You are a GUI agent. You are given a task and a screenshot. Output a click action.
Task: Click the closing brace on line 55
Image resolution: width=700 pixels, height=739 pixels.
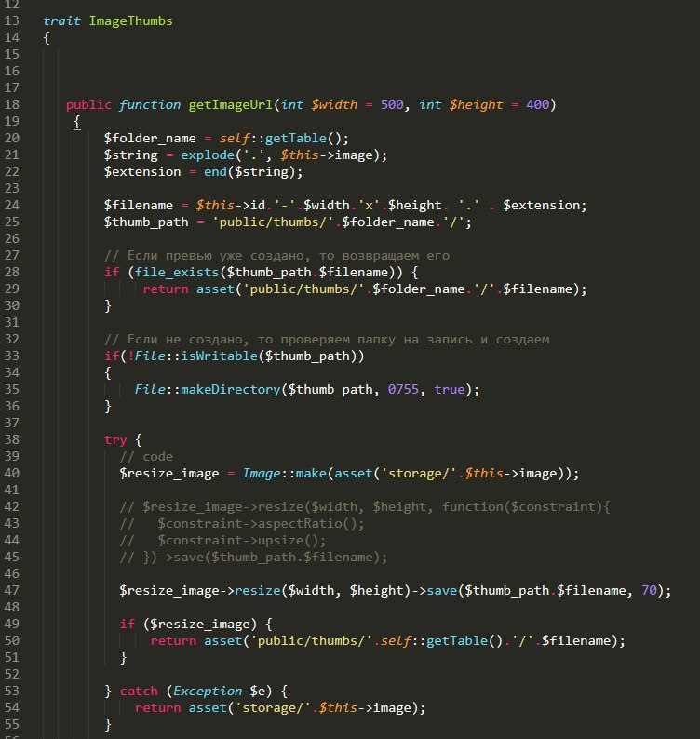click(108, 724)
